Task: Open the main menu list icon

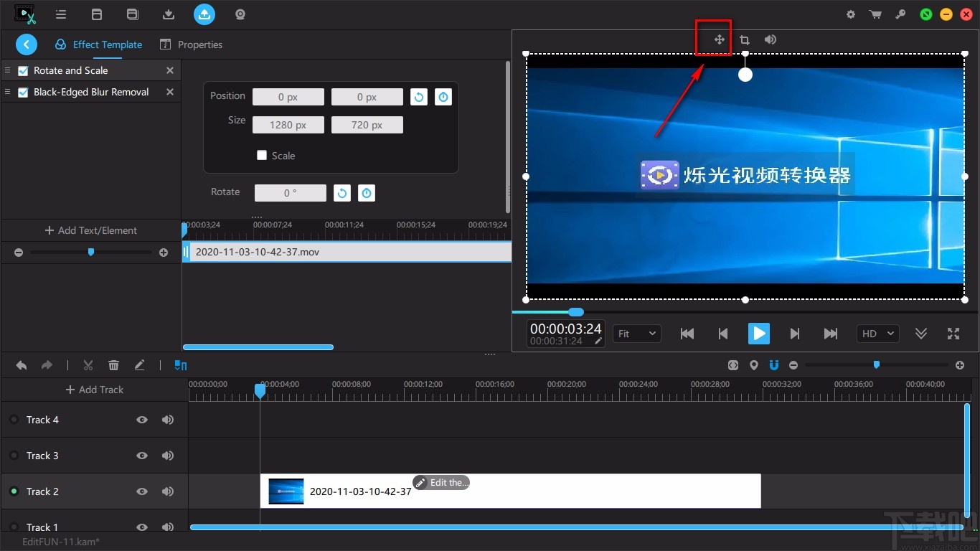Action: pos(61,14)
